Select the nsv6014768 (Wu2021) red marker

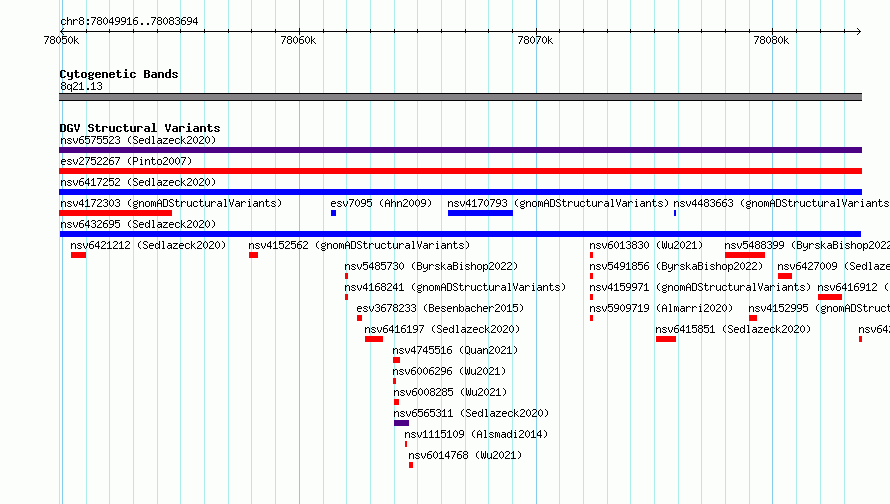(x=411, y=465)
